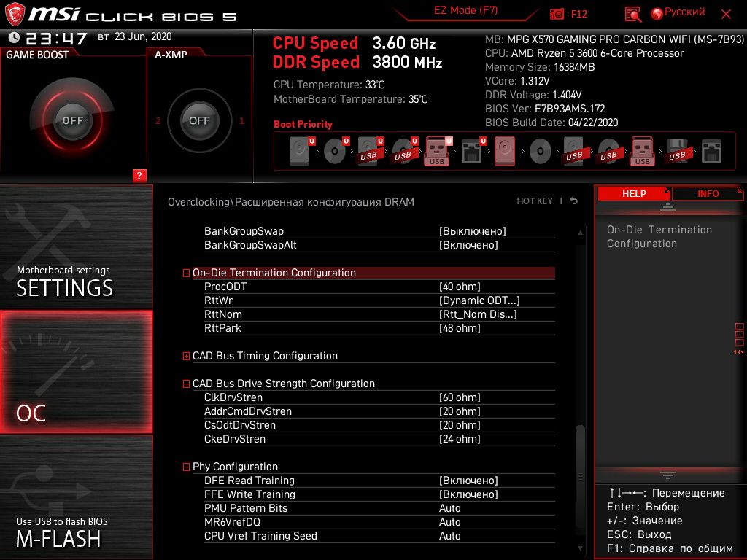Toggle BankGroupSwap value [Выключено]

472,231
